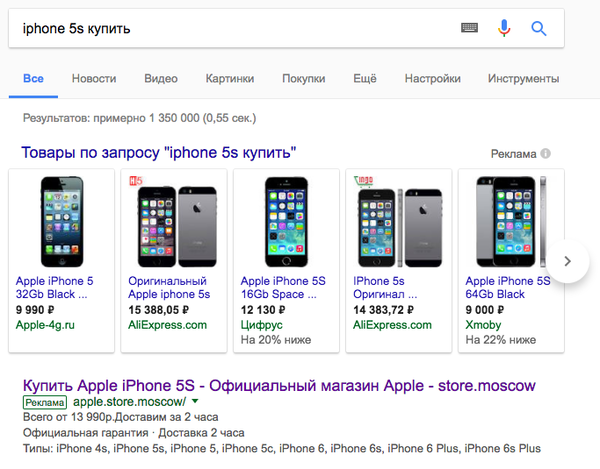Screen dimensions: 600x469
Task: Start voice search with microphone icon
Action: (x=503, y=28)
